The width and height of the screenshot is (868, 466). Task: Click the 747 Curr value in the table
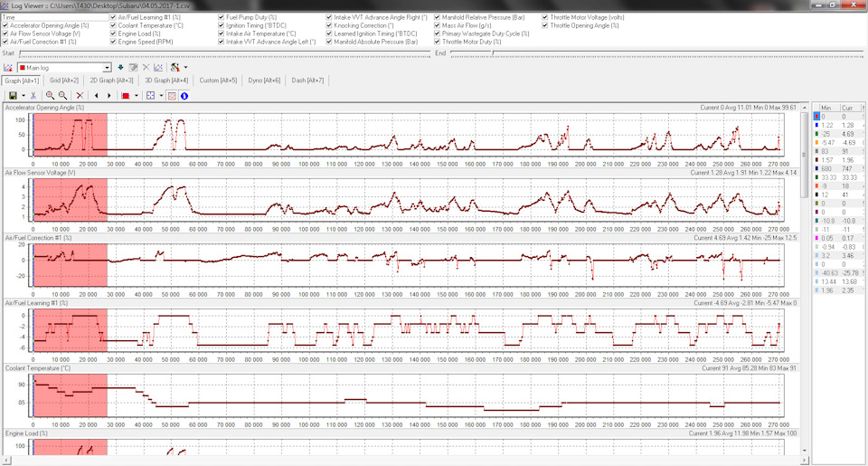click(x=847, y=169)
